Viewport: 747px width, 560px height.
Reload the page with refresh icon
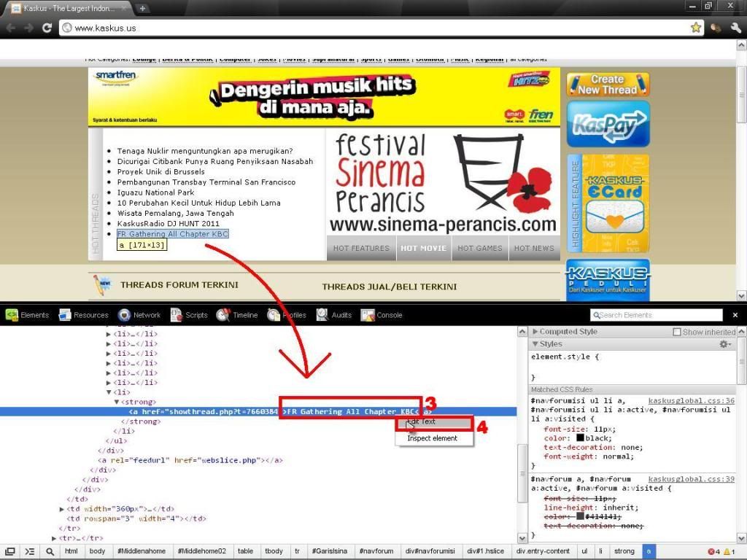click(x=47, y=28)
